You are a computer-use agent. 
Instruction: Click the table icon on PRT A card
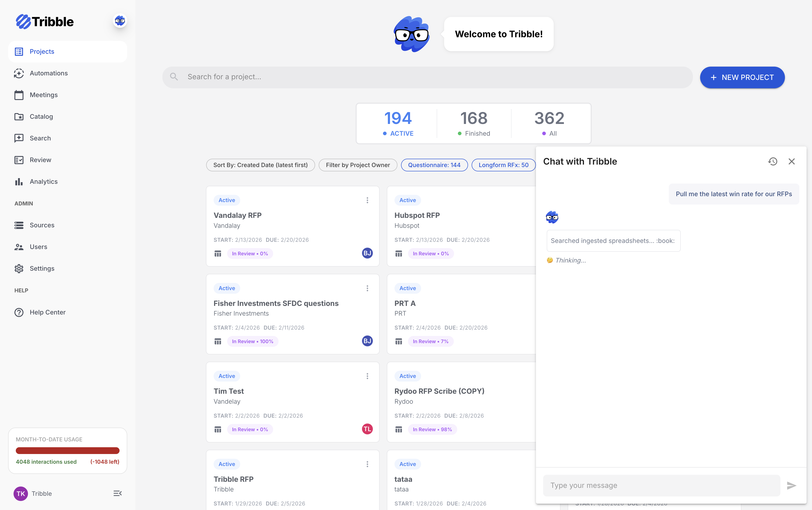tap(399, 342)
